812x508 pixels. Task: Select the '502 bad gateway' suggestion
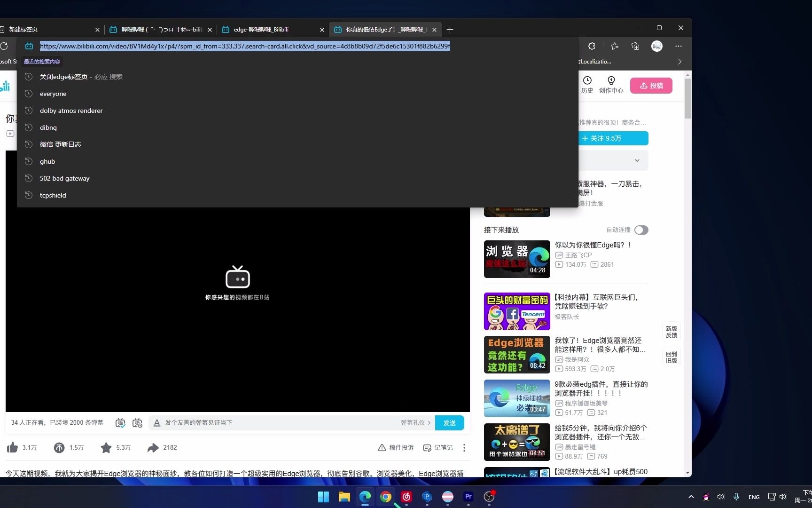tap(297, 178)
